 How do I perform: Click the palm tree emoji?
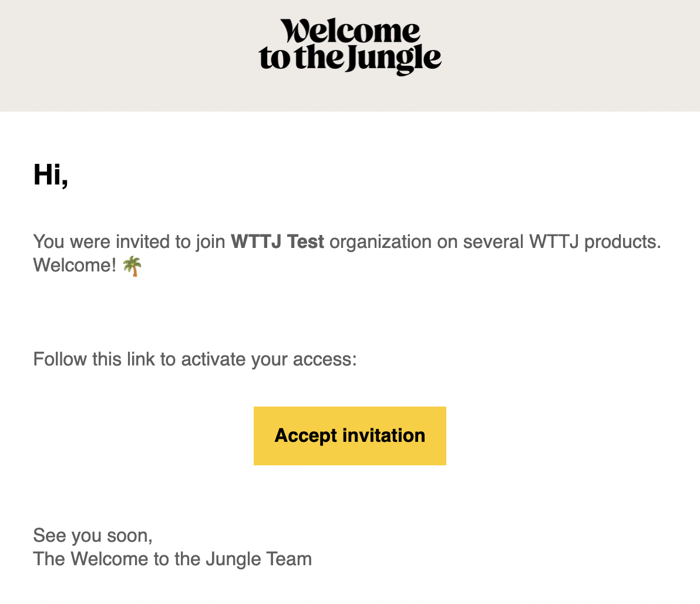point(132,266)
